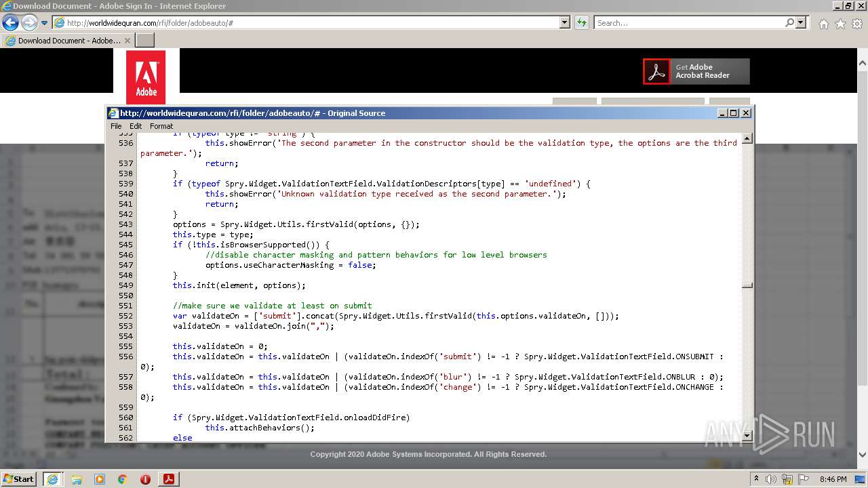This screenshot has width=868, height=488.
Task: Open the recent pages dropdown arrow
Action: (44, 23)
